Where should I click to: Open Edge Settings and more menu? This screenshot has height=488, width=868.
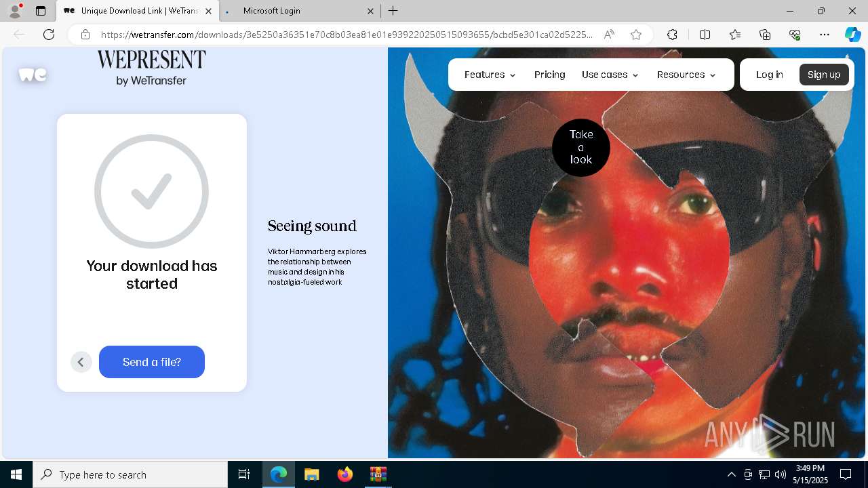825,35
